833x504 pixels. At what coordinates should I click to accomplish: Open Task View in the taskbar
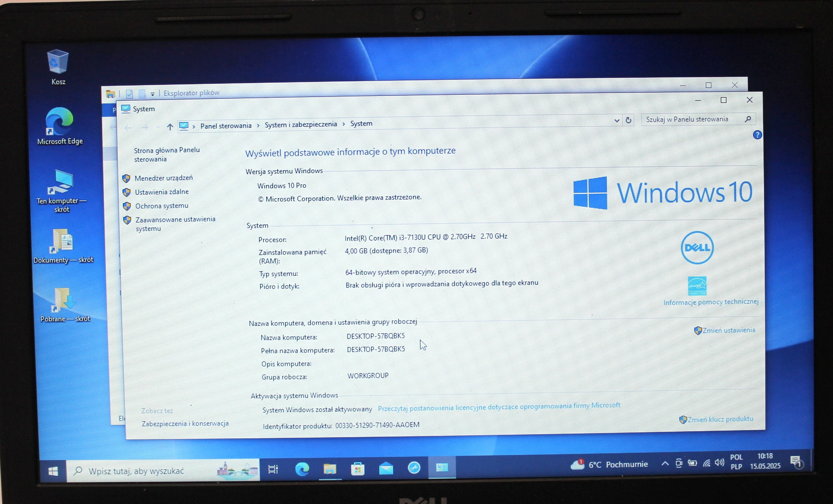tap(273, 469)
